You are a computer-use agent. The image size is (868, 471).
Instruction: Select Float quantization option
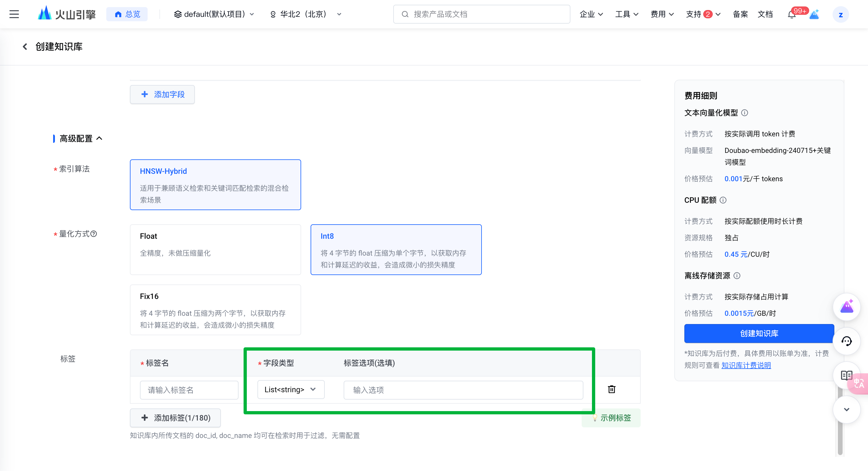[215, 250]
